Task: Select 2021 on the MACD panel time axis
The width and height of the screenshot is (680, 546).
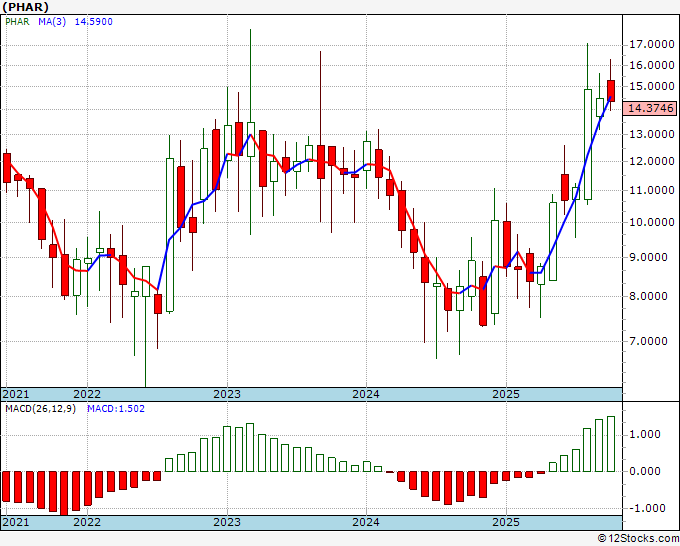Action: click(x=16, y=522)
